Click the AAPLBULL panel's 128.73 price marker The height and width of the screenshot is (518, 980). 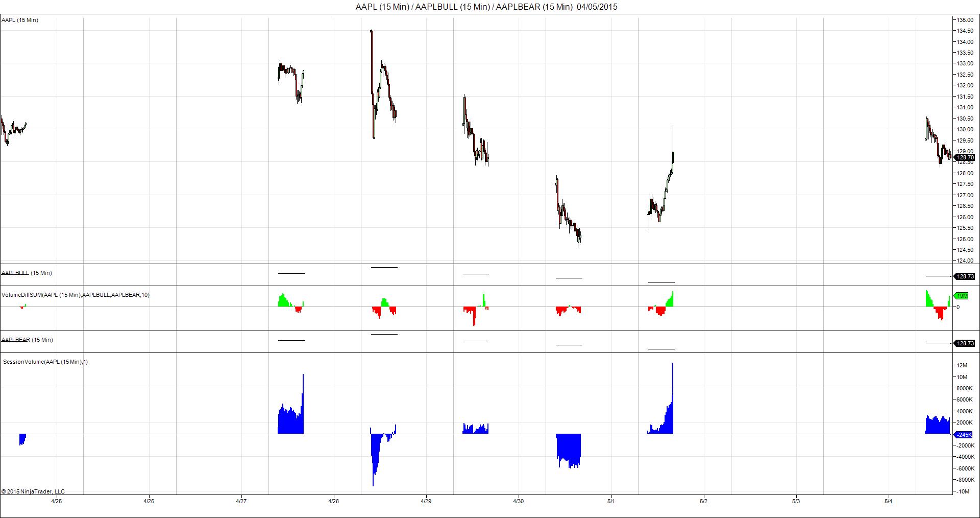[964, 276]
